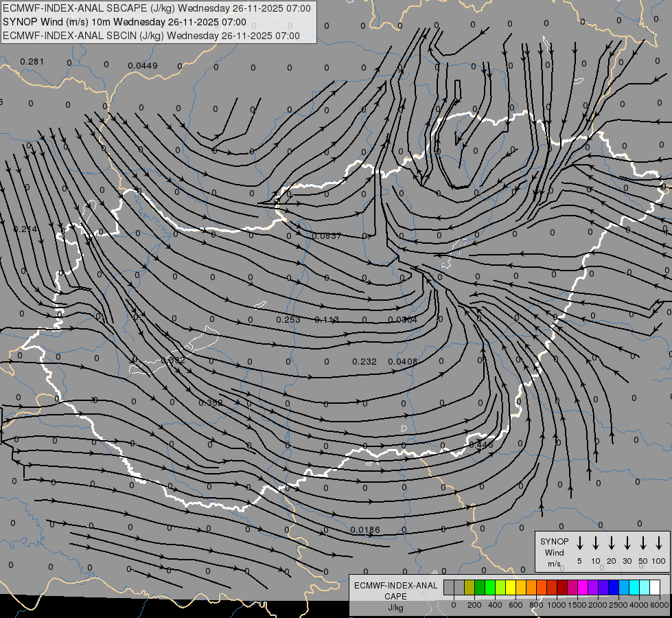
Task: Click the 2000 tick label on CAPE scale
Action: tap(598, 605)
